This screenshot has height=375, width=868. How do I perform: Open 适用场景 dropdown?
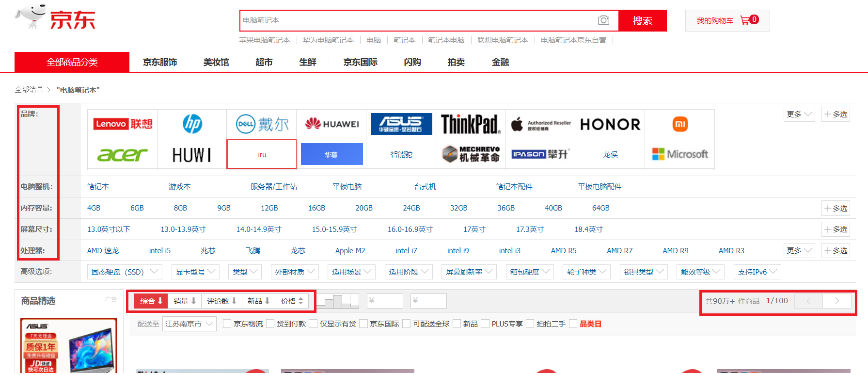click(351, 272)
